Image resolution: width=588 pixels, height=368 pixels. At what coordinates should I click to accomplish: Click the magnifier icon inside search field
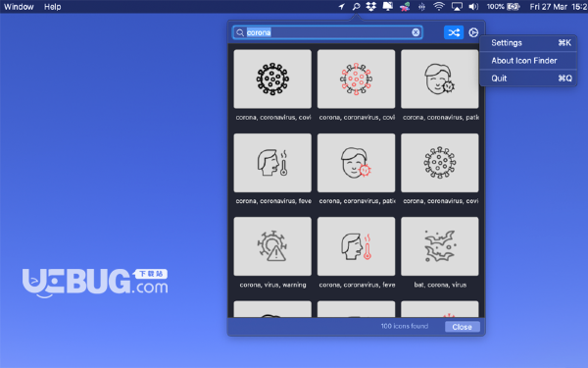(x=240, y=32)
